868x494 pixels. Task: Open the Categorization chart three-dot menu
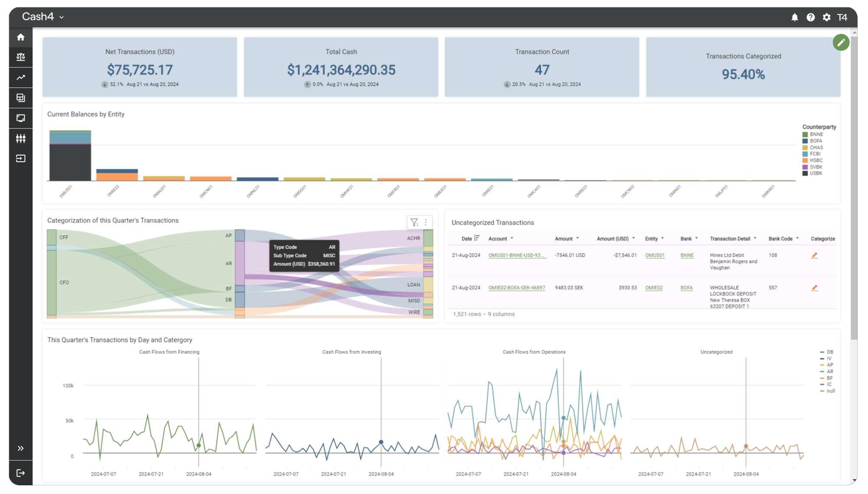426,222
